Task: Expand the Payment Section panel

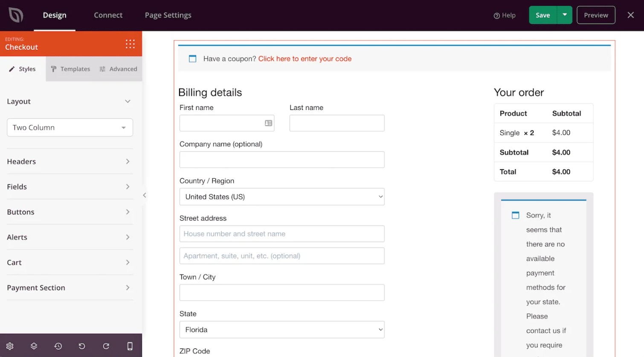Action: 70,288
